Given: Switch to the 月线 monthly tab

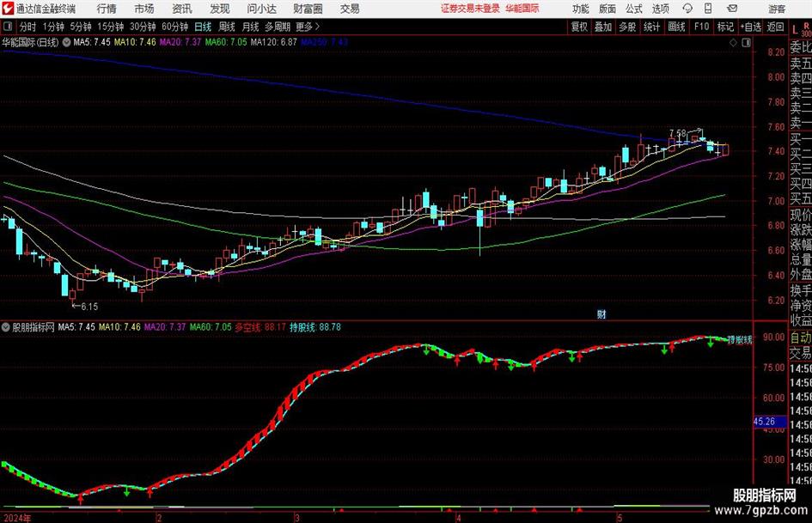Looking at the screenshot, I should click(x=251, y=27).
